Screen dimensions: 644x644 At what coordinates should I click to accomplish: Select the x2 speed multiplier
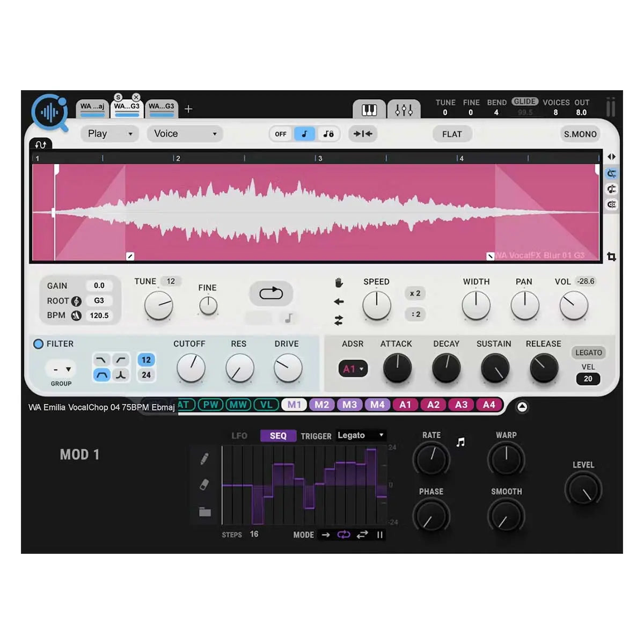click(x=414, y=293)
